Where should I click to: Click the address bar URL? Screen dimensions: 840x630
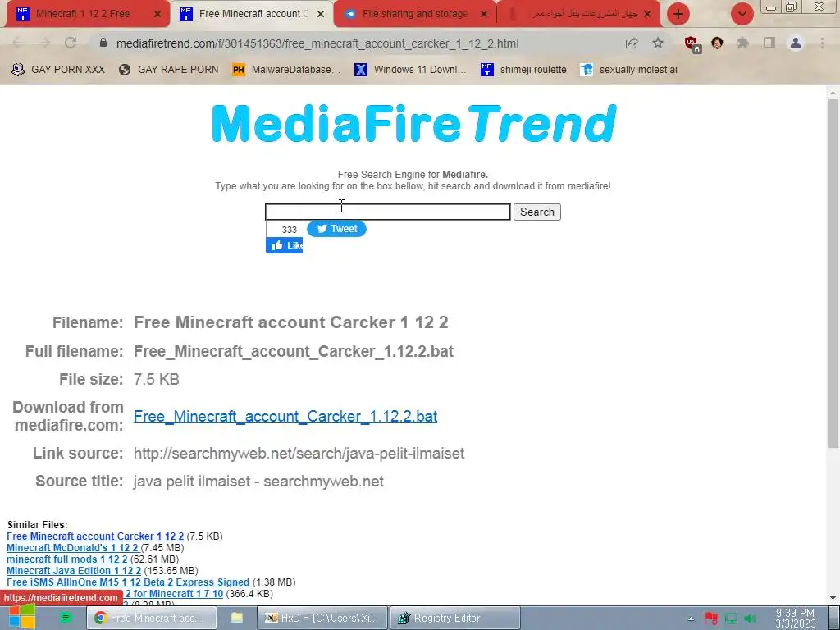pyautogui.click(x=317, y=44)
